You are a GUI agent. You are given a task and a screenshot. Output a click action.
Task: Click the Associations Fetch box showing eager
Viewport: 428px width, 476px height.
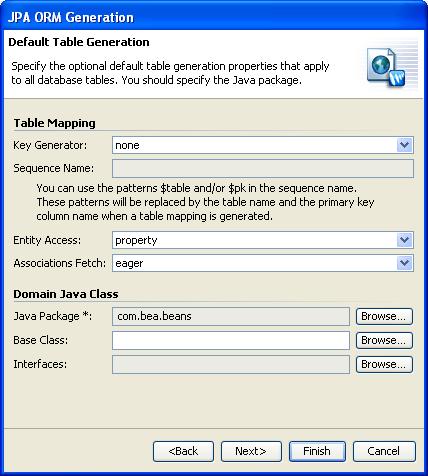(x=263, y=263)
